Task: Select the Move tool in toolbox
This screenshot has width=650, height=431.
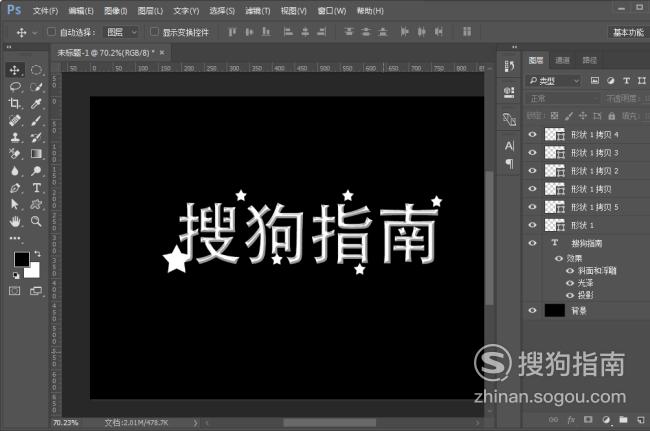Action: click(15, 70)
